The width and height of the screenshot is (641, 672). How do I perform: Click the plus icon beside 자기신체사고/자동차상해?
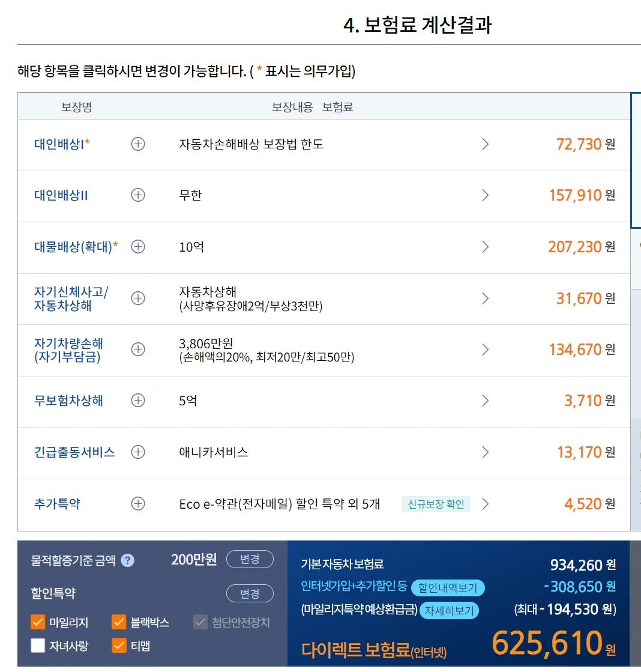click(x=137, y=298)
